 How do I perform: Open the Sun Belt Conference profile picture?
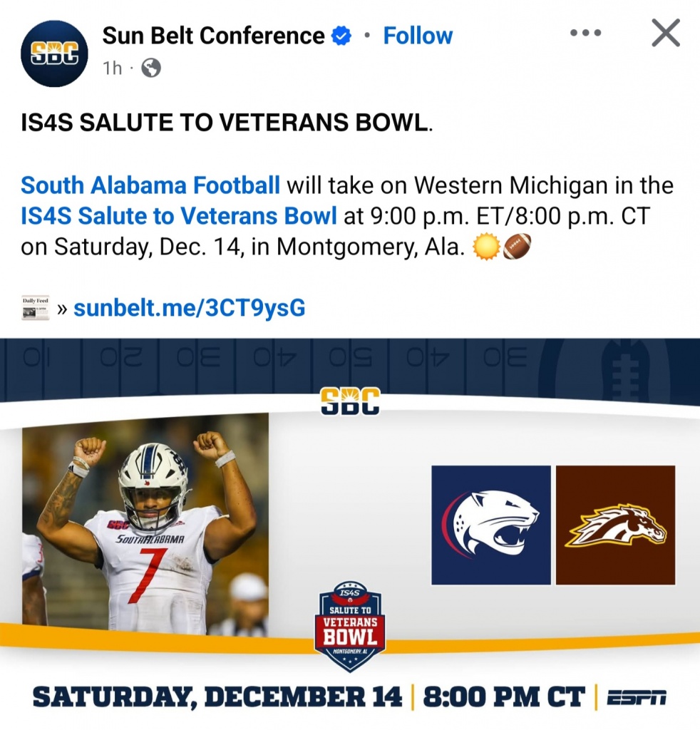point(54,53)
